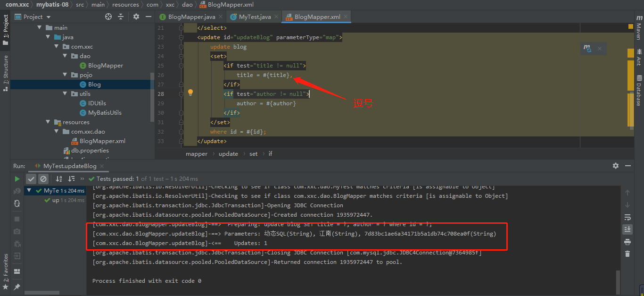Pin the Run tab
The image size is (644, 296).
pos(17,287)
